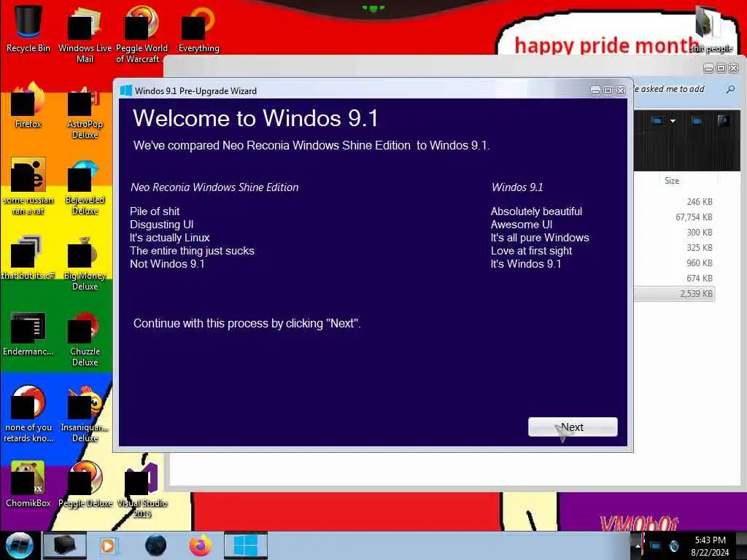Select the Bejeweled Deluxe desktop icon
This screenshot has width=747, height=560.
pyautogui.click(x=85, y=187)
